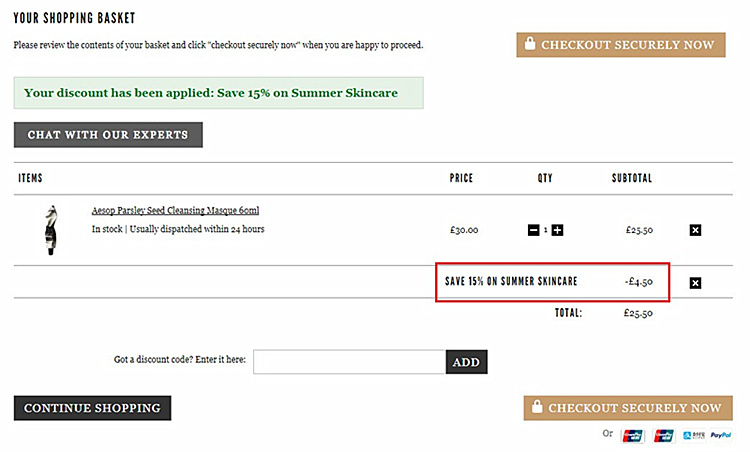Click the Continue Shopping button
This screenshot has width=750, height=452.
92,408
